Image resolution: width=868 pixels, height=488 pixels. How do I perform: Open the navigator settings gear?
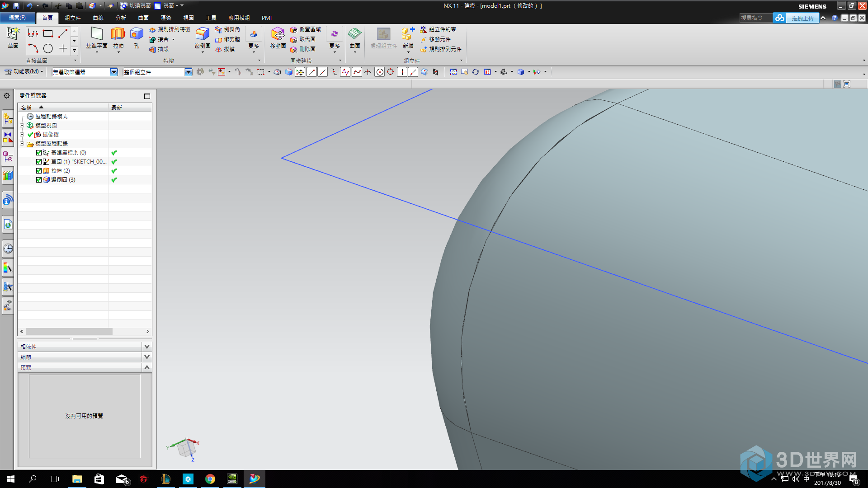[x=7, y=96]
